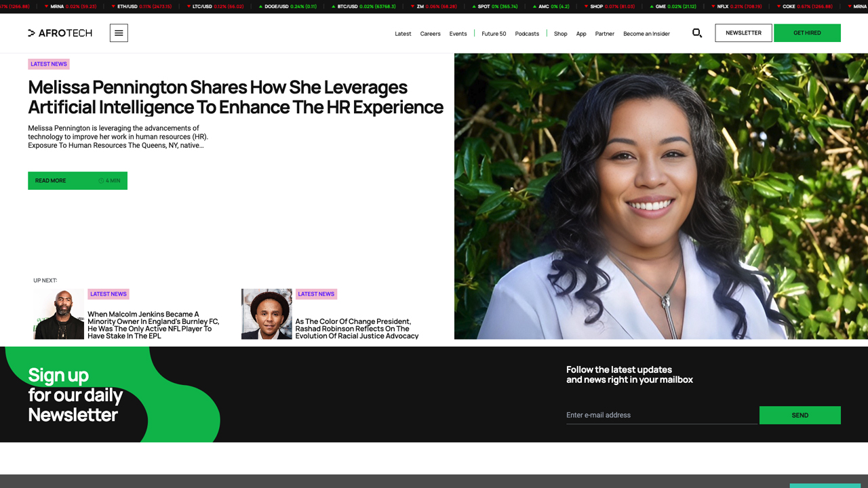Click the SPOT ticker entry
Screen dimensions: 868x488
pos(495,7)
